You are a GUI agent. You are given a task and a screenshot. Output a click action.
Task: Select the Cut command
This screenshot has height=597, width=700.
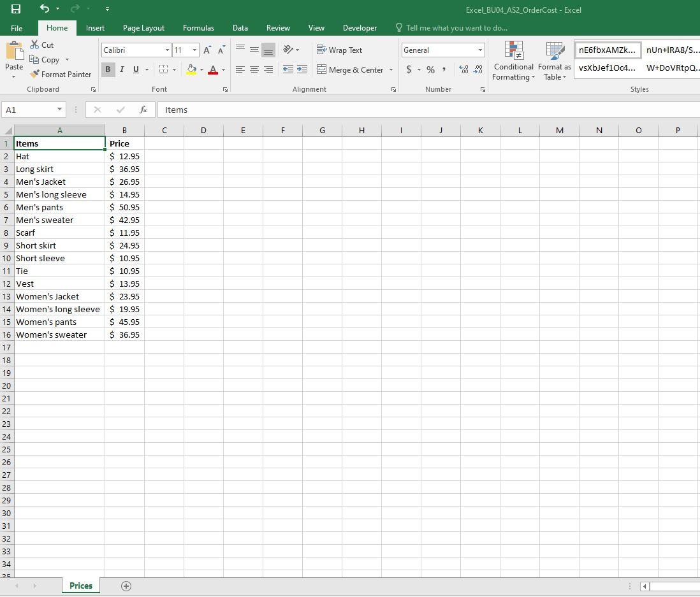[42, 45]
